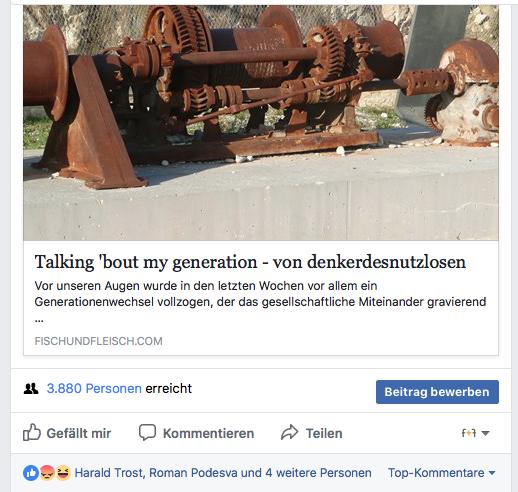Click the blue like reaction emoji

31,473
